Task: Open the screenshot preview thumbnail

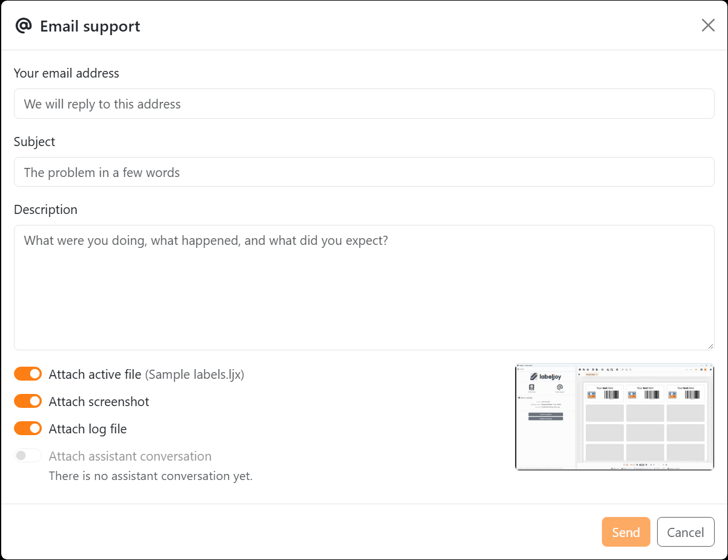Action: (615, 417)
